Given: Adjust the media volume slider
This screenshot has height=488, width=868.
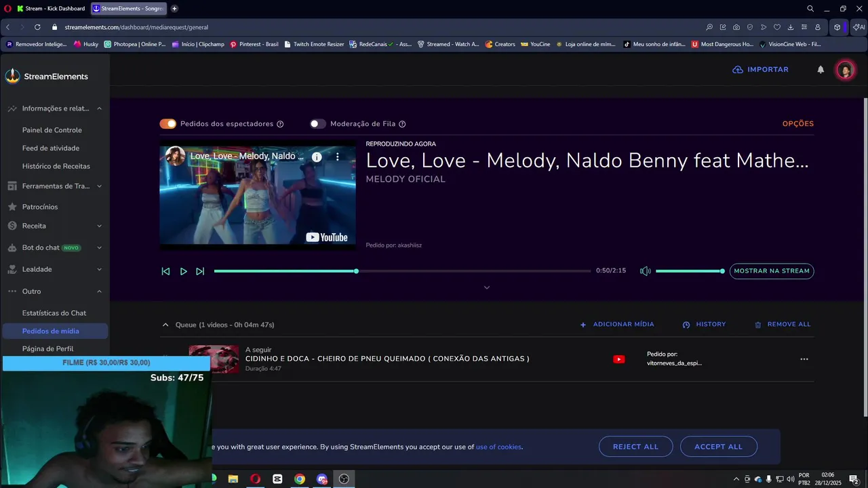Looking at the screenshot, I should [x=690, y=271].
